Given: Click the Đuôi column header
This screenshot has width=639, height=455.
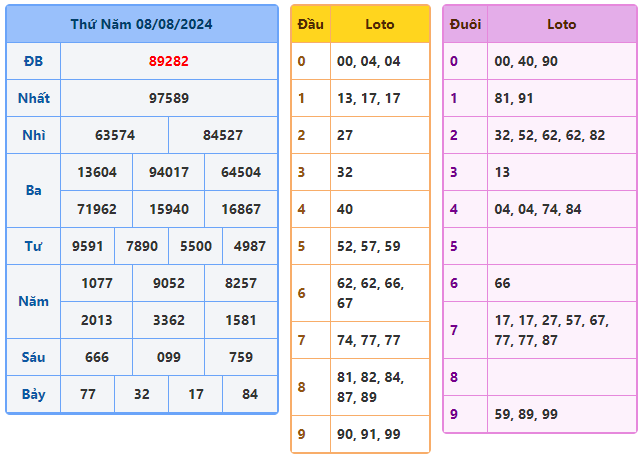Looking at the screenshot, I should (464, 24).
